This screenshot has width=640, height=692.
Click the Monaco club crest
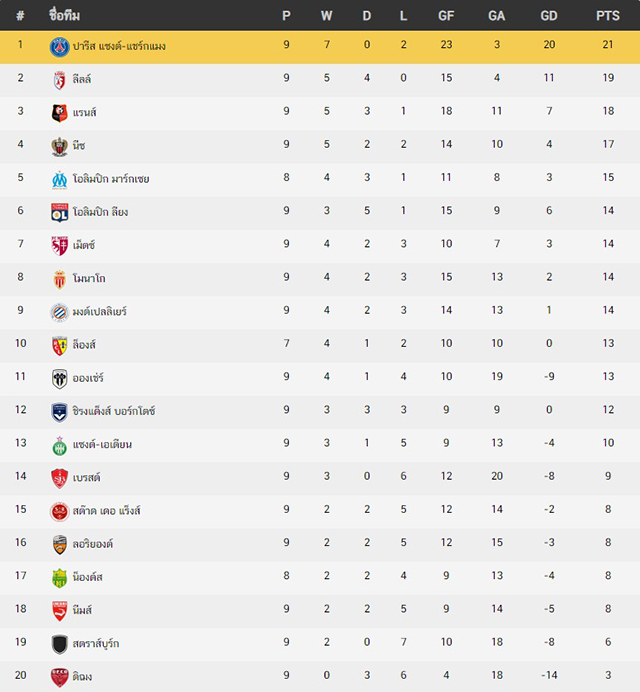pos(60,279)
